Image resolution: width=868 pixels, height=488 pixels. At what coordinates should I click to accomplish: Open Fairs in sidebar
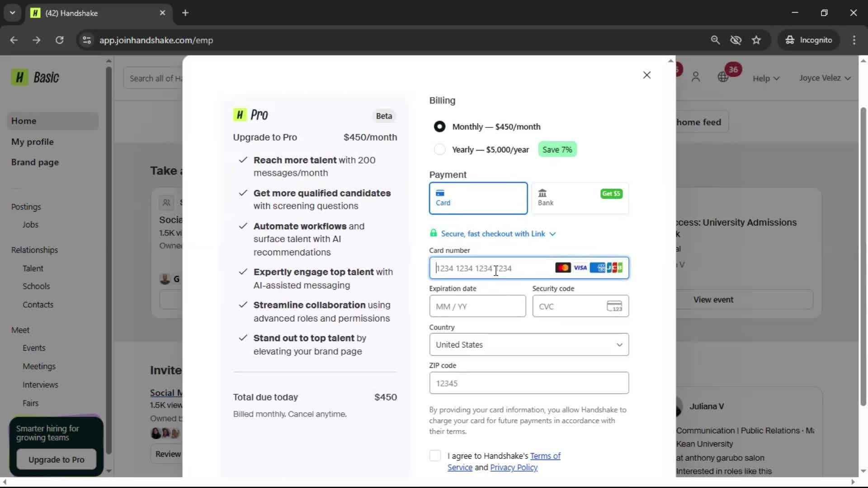[30, 403]
